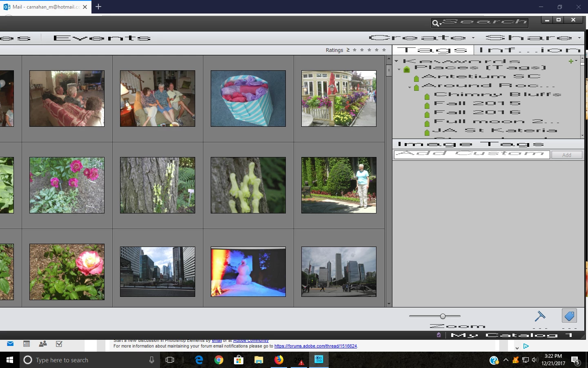Open forums.adobe.com thread link
Image resolution: width=588 pixels, height=368 pixels.
coord(316,346)
